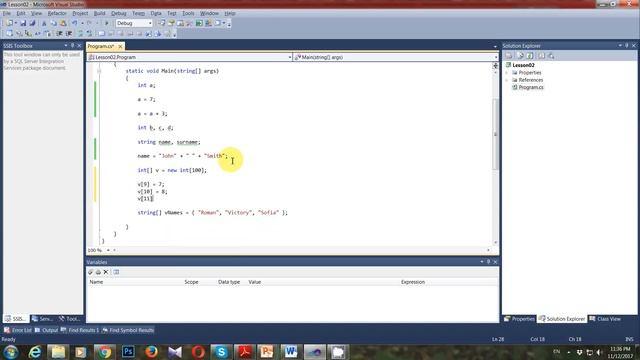Open Firefox from the taskbar

click(x=151, y=351)
